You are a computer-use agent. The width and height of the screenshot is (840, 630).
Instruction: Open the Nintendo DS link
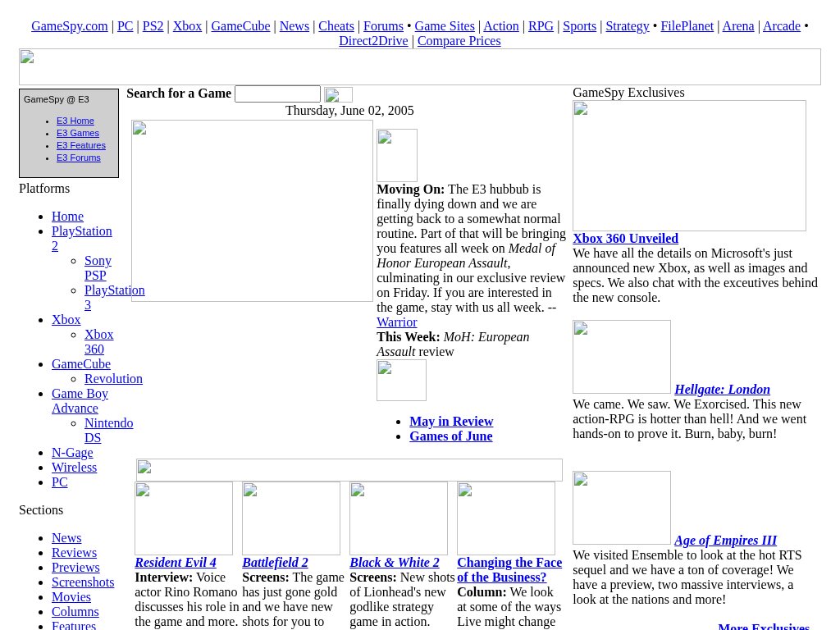point(108,430)
